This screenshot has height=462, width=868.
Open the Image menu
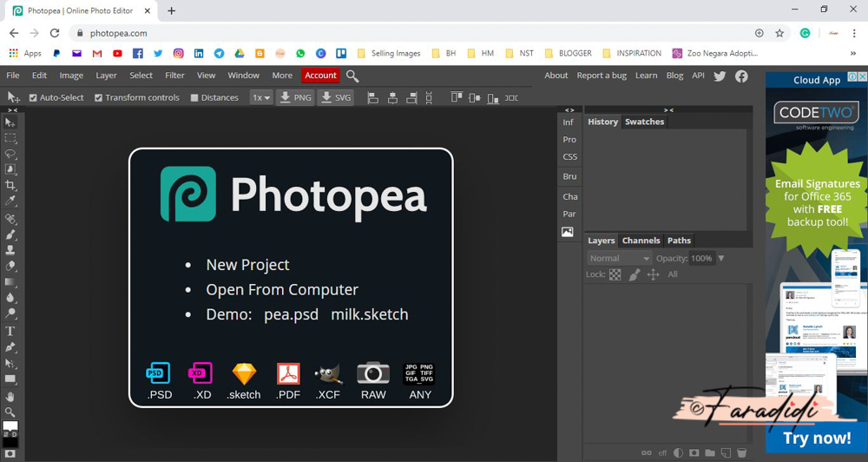tap(71, 76)
